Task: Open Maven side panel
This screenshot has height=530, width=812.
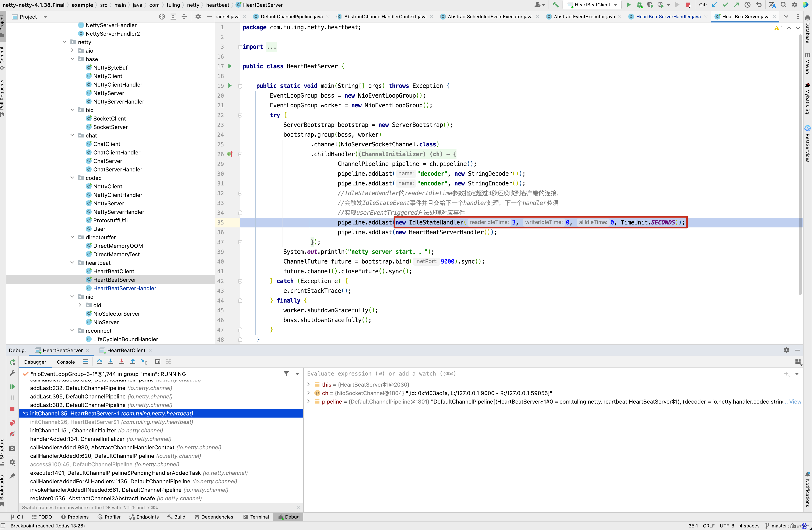Action: click(808, 63)
